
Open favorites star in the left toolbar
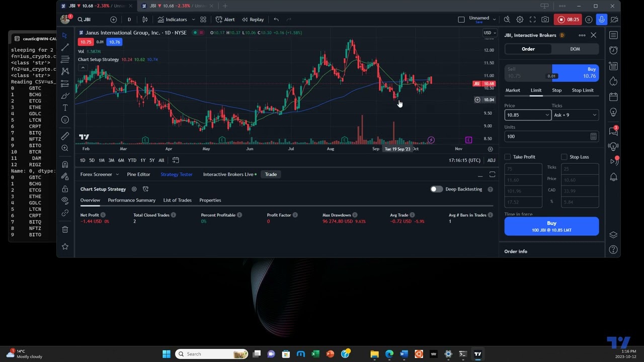pyautogui.click(x=65, y=246)
